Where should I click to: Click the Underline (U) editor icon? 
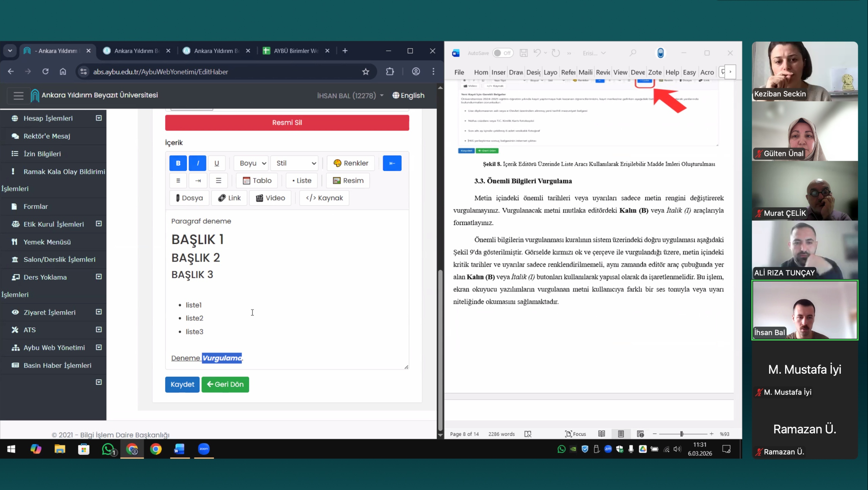point(217,163)
